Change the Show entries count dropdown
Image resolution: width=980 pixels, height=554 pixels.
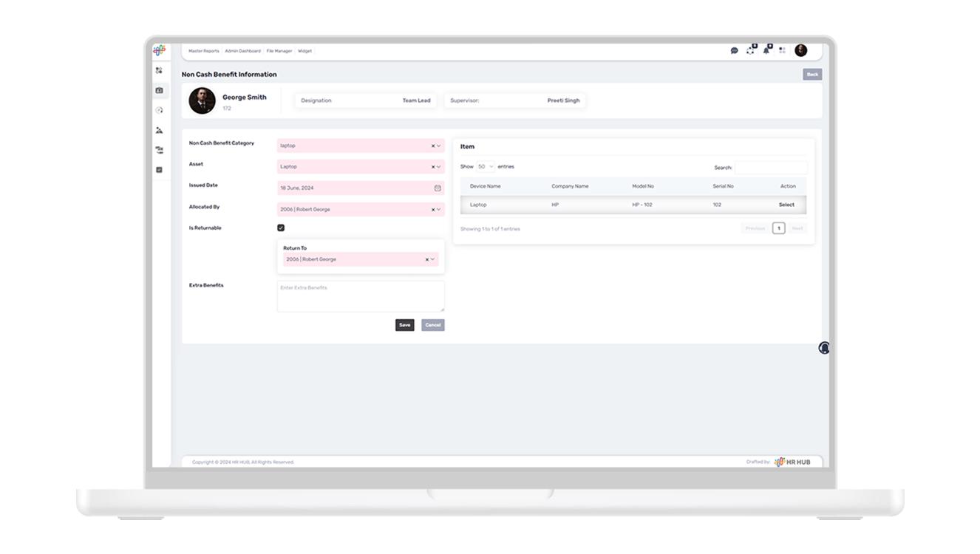click(486, 167)
